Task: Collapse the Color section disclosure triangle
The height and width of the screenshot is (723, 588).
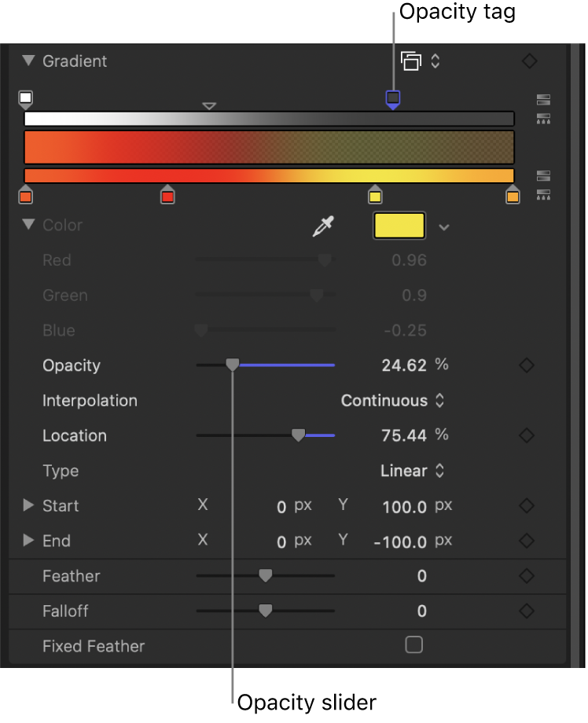Action: [x=29, y=226]
